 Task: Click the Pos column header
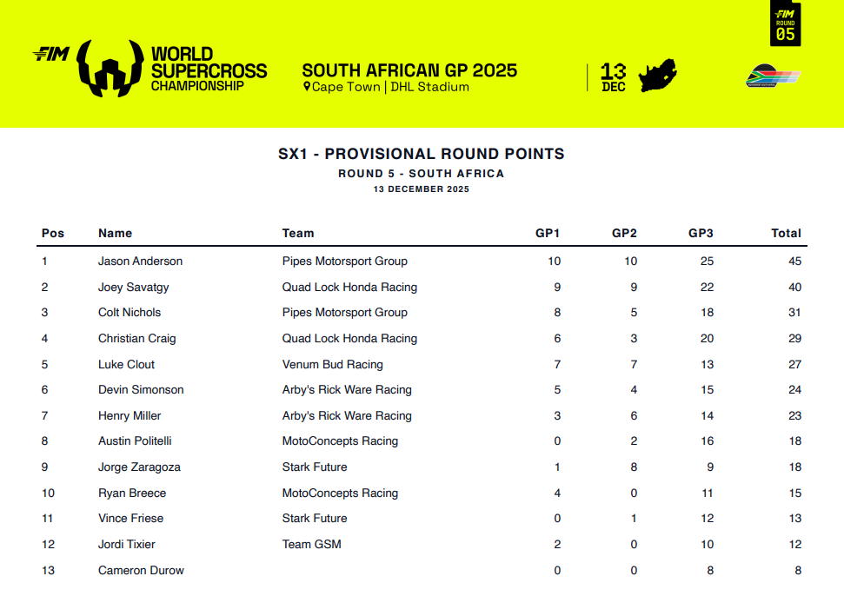pyautogui.click(x=53, y=233)
